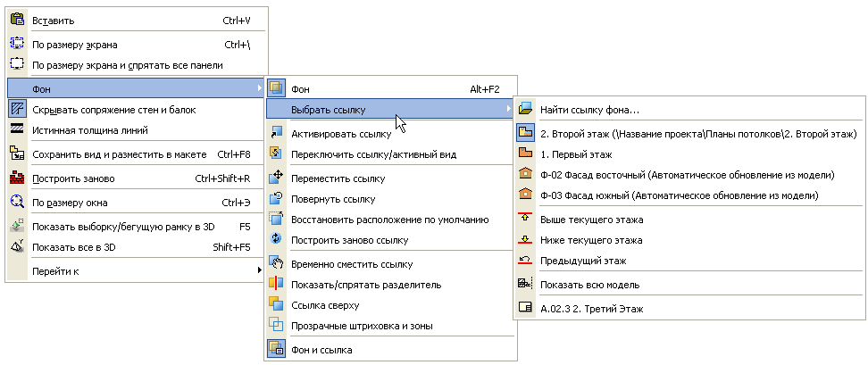This screenshot has width=868, height=365.
Task: Click the clipboard icon next to Вставить
Action: (x=18, y=20)
